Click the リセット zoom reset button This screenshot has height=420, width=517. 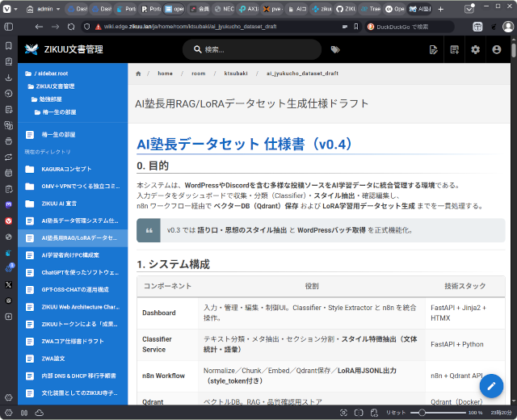pos(396,412)
